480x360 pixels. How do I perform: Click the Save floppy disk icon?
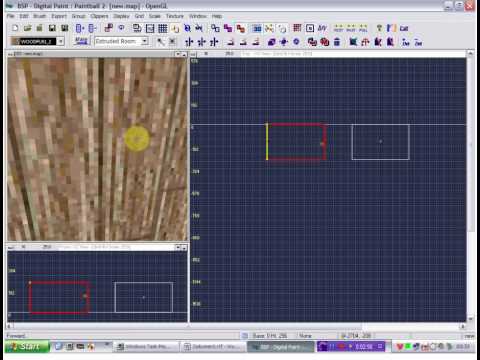pyautogui.click(x=52, y=28)
